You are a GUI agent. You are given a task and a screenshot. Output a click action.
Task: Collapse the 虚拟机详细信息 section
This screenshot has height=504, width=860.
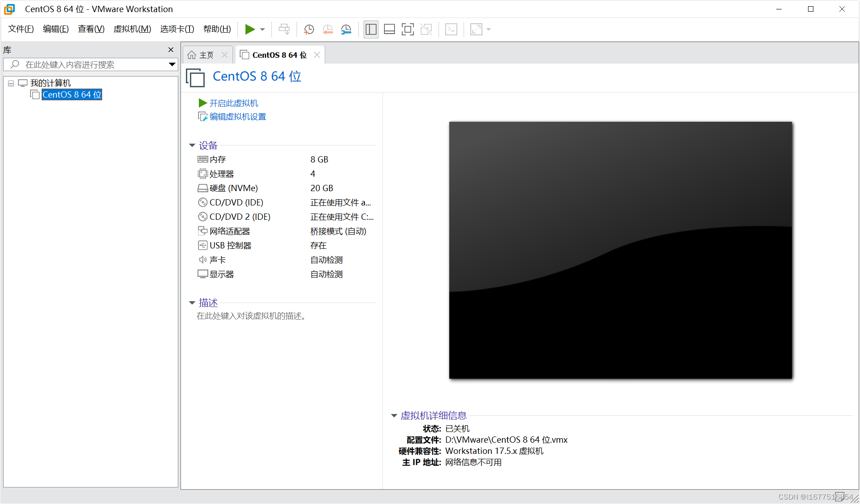394,416
